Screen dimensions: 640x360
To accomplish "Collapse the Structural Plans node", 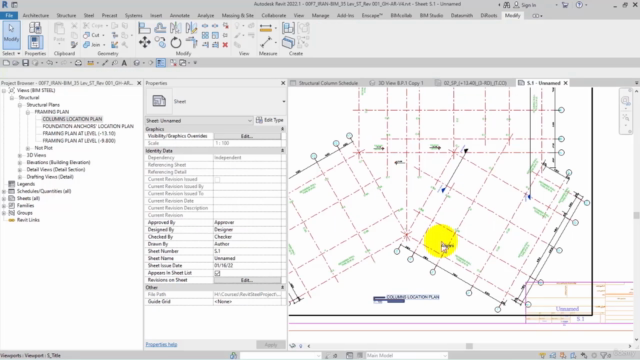I will coord(20,105).
